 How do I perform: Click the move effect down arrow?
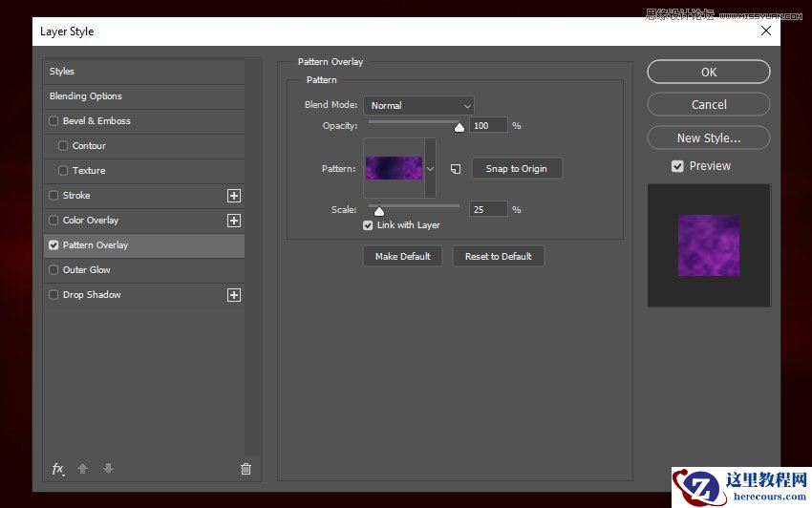point(108,469)
